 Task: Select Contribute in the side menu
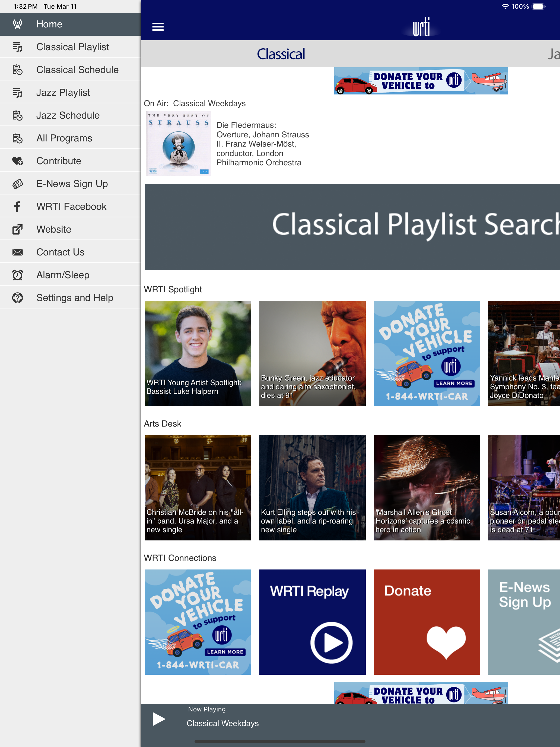click(70, 161)
